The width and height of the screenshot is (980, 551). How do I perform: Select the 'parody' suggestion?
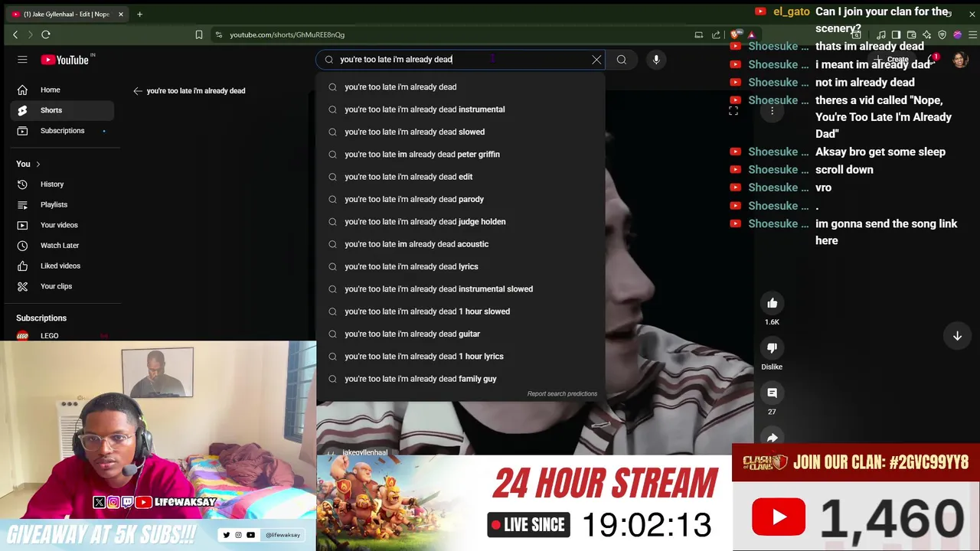pyautogui.click(x=460, y=199)
